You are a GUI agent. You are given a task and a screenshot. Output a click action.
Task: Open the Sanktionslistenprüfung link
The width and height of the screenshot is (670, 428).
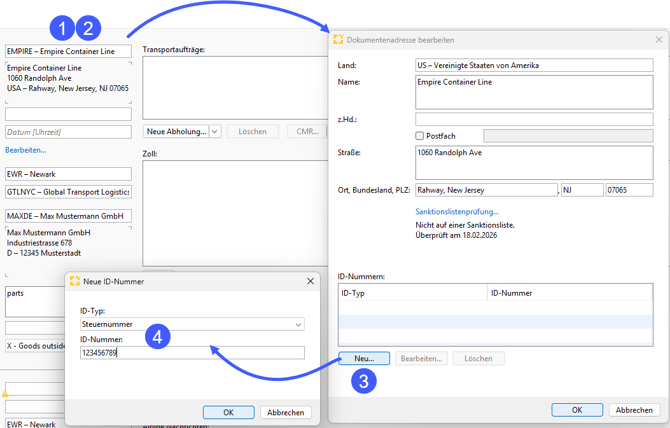456,212
